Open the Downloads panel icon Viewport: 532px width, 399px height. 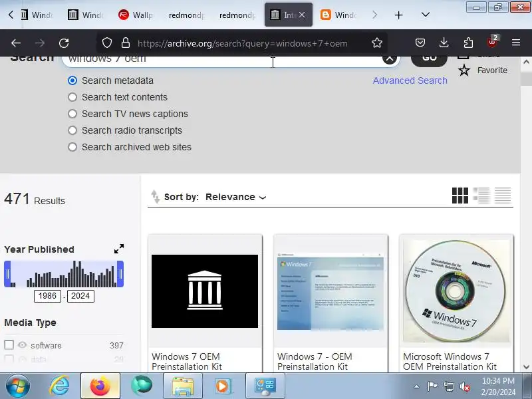click(444, 43)
